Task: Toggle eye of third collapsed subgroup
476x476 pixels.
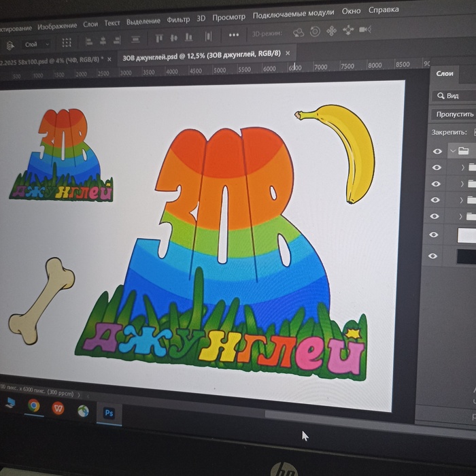Action: [x=435, y=200]
